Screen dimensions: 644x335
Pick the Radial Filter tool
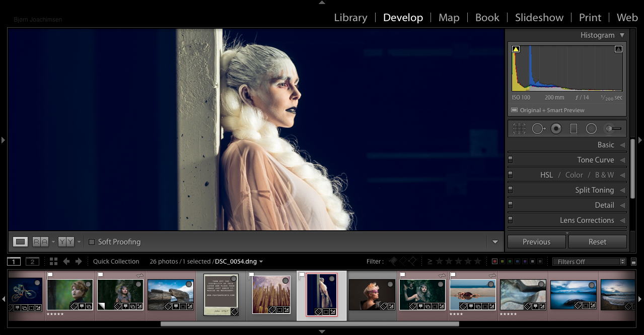(x=591, y=129)
